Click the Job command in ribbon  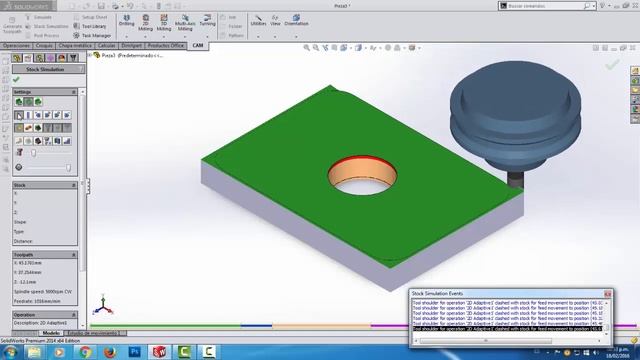point(229,17)
